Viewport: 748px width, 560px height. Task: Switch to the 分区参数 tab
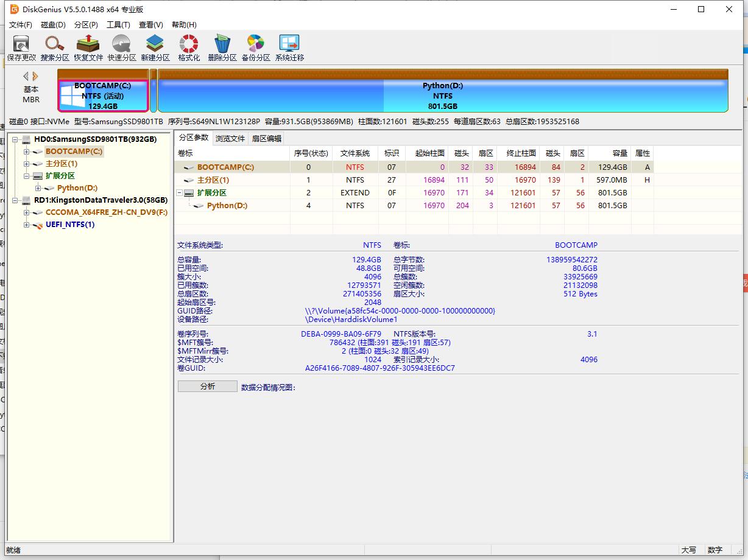(194, 138)
